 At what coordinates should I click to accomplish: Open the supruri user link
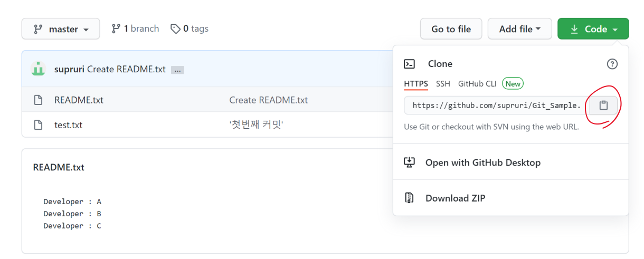[69, 69]
